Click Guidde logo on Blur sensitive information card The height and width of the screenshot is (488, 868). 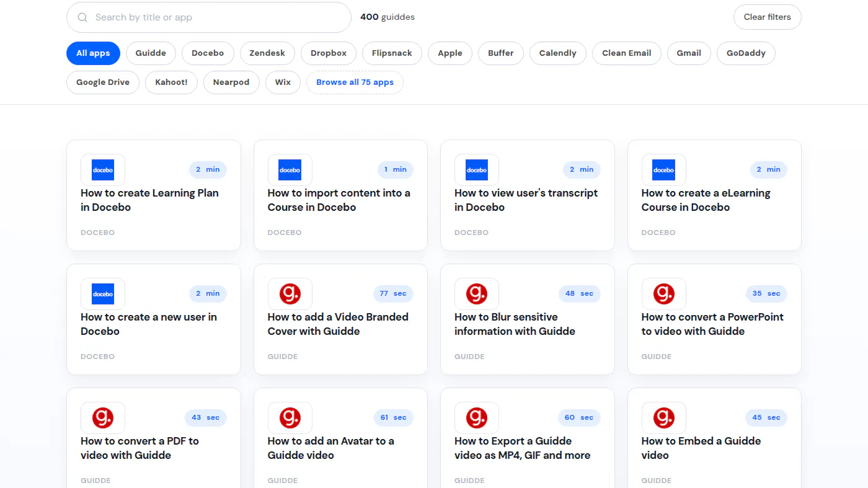click(x=477, y=294)
